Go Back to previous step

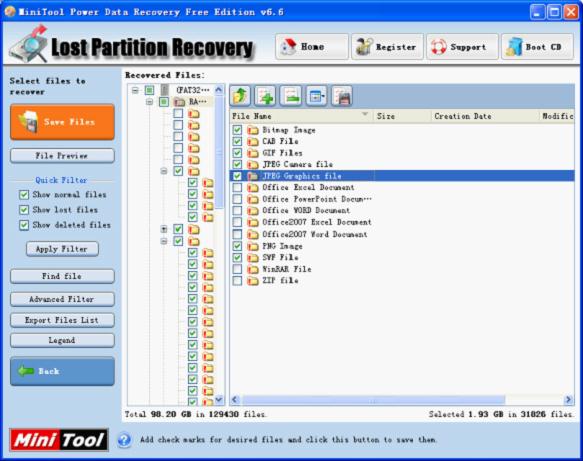[x=62, y=371]
